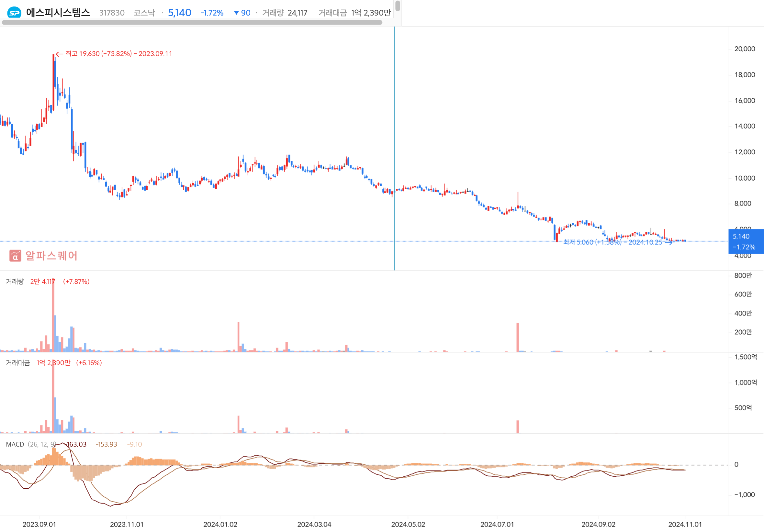Click the 거래대금 panel label
The height and width of the screenshot is (532, 764).
tap(18, 363)
